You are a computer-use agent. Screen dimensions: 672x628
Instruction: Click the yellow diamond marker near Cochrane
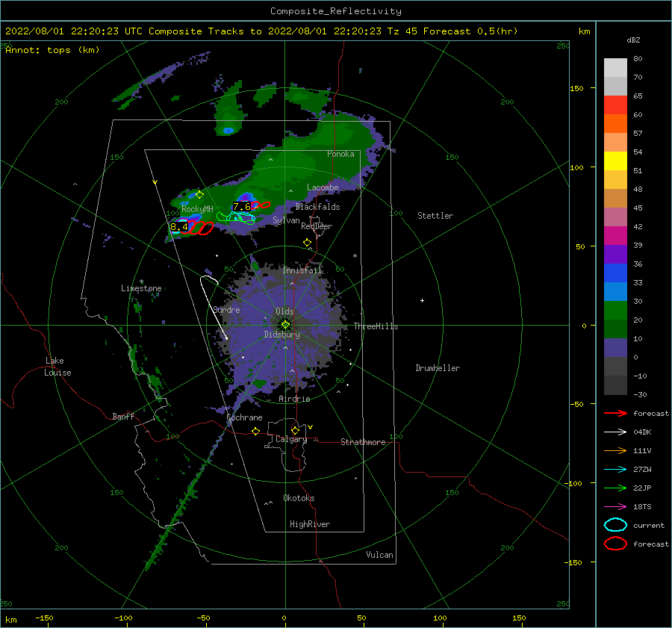(256, 431)
